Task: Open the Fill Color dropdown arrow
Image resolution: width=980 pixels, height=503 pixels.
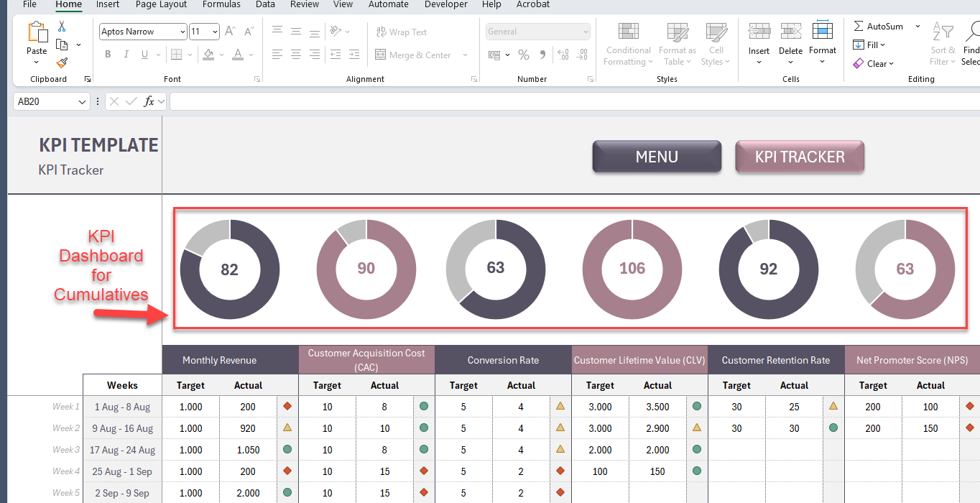Action: coord(221,55)
